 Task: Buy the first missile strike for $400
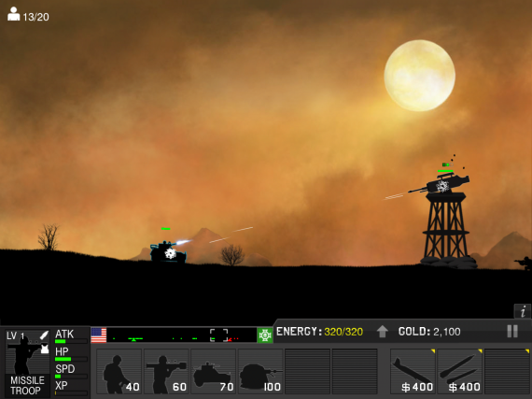[x=413, y=371]
